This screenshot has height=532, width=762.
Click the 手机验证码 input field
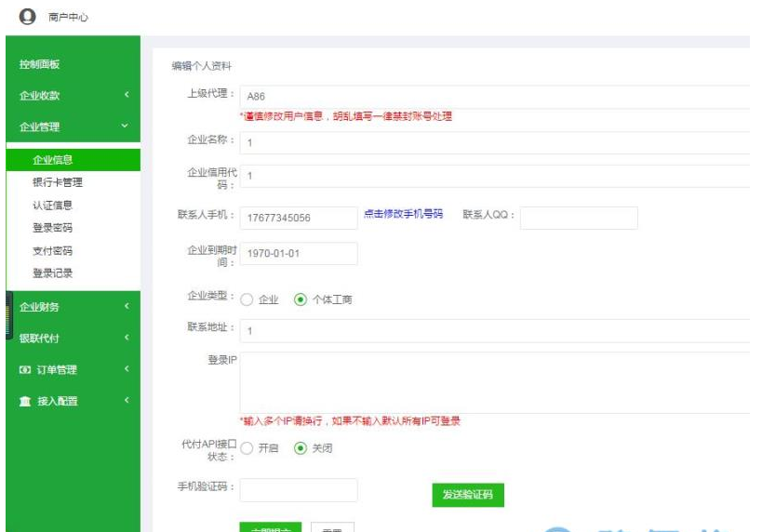(299, 490)
